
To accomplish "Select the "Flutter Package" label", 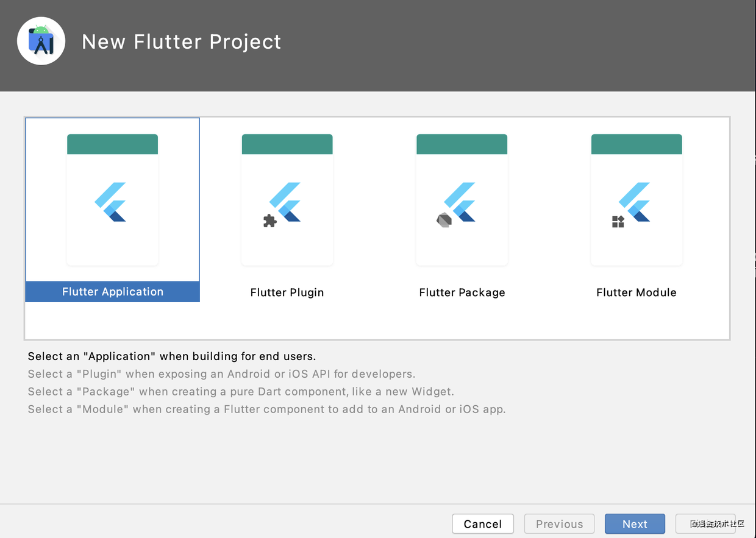I will click(x=462, y=292).
